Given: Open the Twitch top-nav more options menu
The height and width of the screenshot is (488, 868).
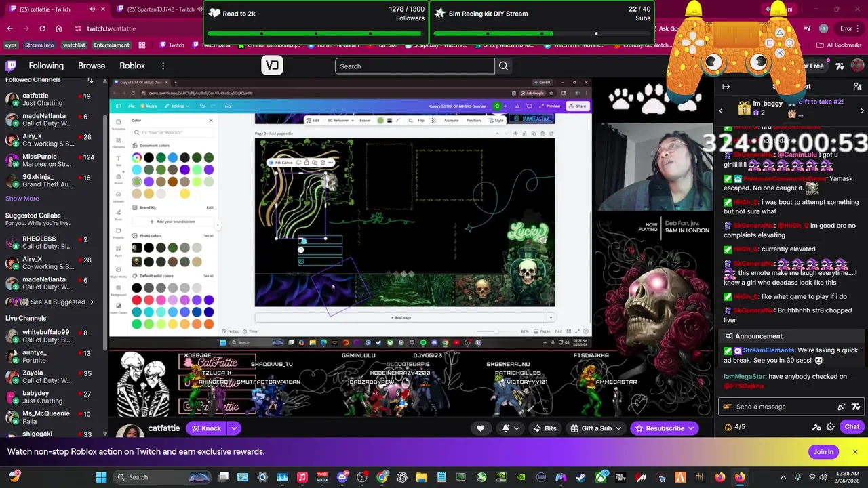Looking at the screenshot, I should (163, 66).
